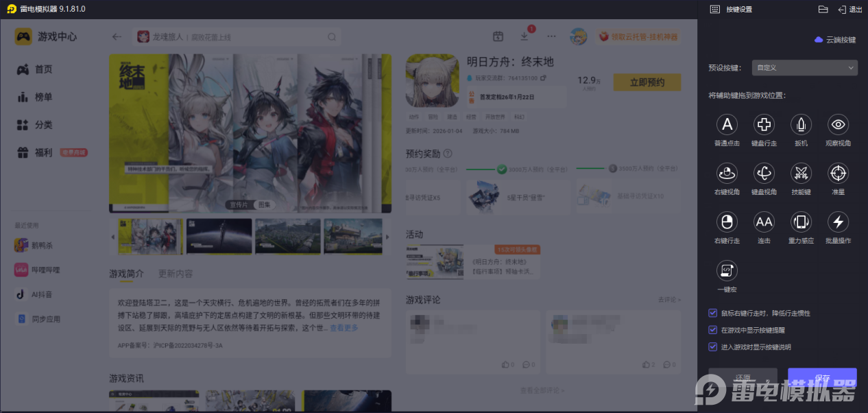Open the three-dot more menu
This screenshot has height=413, width=868.
point(551,36)
